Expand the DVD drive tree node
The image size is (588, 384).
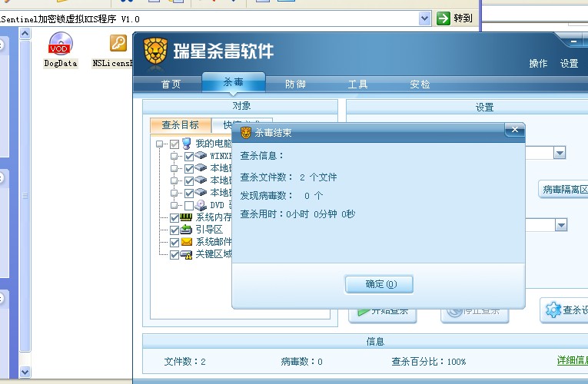[174, 205]
